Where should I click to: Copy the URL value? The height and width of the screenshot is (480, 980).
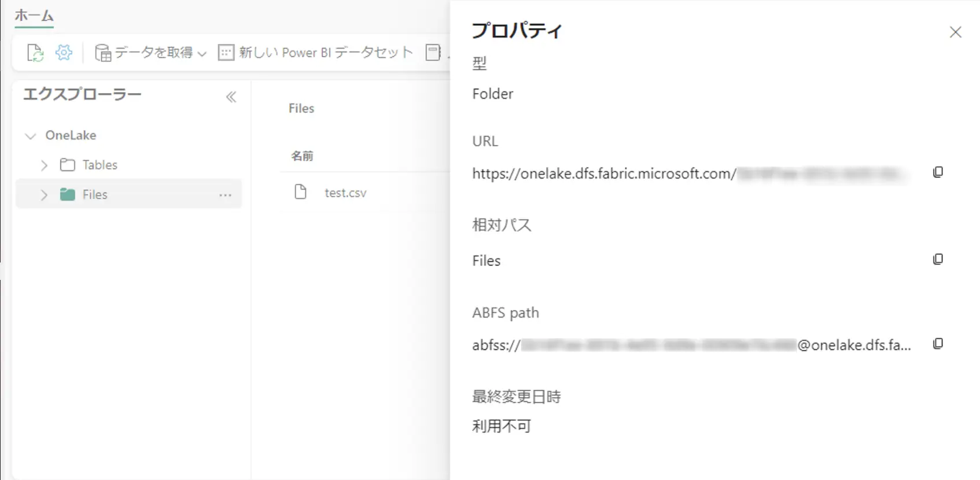pyautogui.click(x=938, y=172)
